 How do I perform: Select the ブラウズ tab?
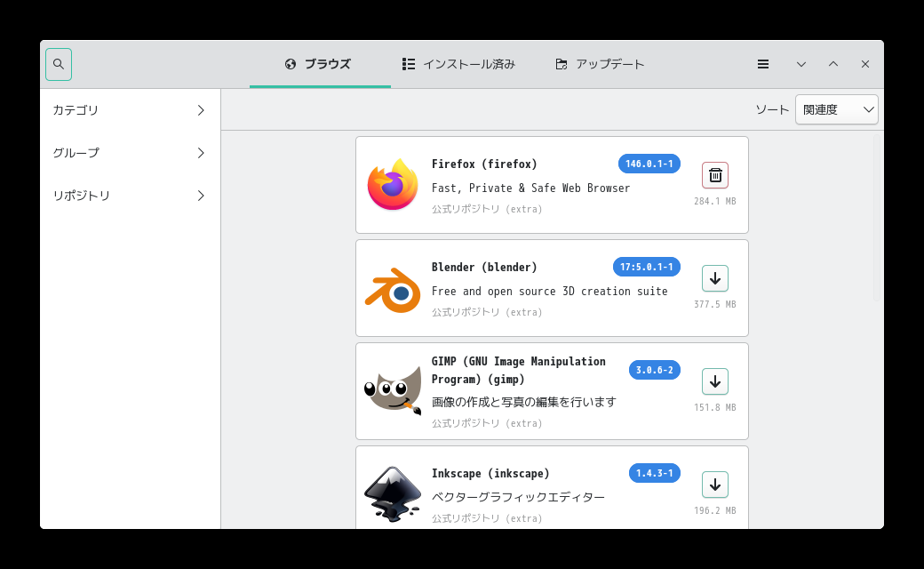(320, 64)
